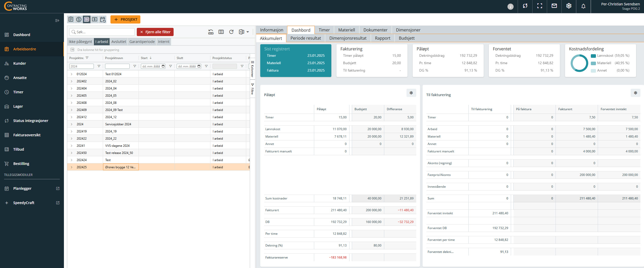Click the column chooser icon in toolbar
This screenshot has width=644, height=268.
click(x=221, y=32)
